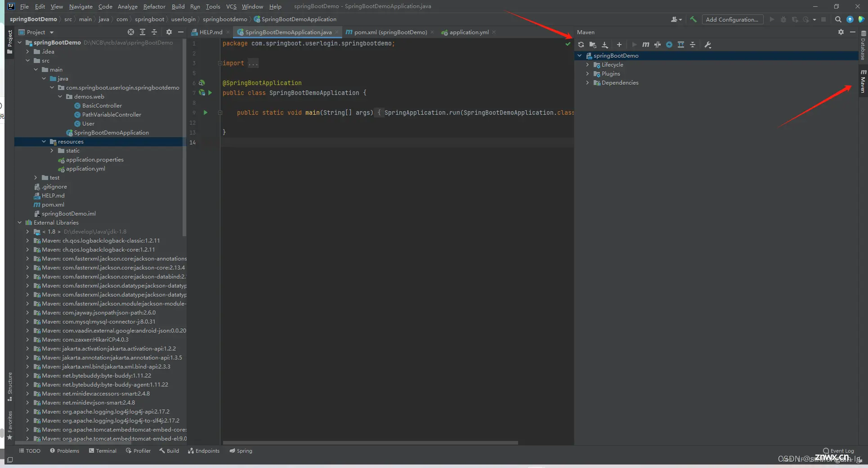Click Spring bean gutter icon at line 6
The image size is (868, 468).
point(202,83)
